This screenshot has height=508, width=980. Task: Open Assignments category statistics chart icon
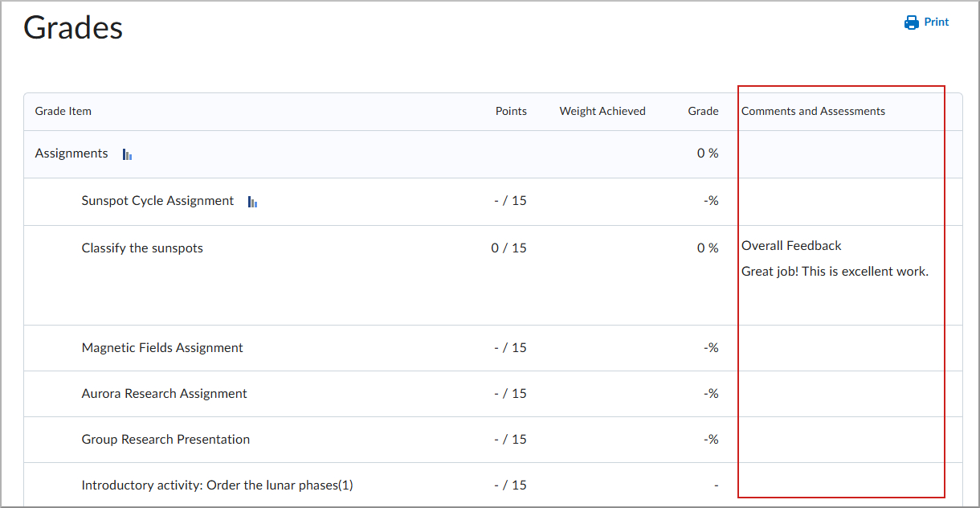pyautogui.click(x=127, y=154)
